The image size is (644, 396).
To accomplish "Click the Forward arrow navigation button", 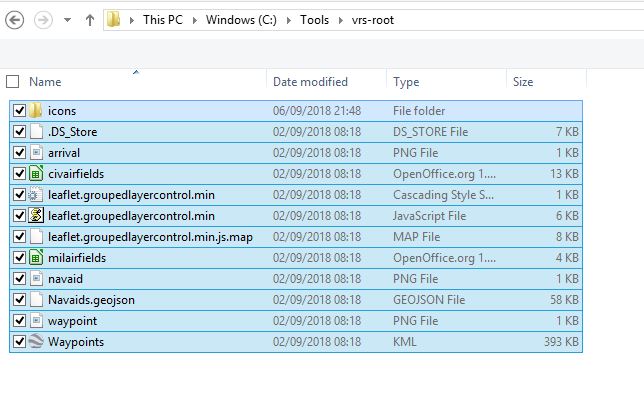I will pyautogui.click(x=43, y=20).
